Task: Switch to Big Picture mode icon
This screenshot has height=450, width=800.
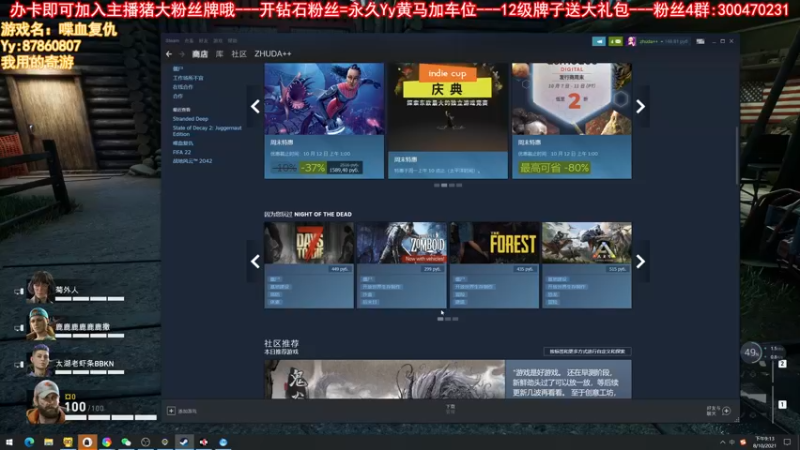Action: pyautogui.click(x=700, y=41)
